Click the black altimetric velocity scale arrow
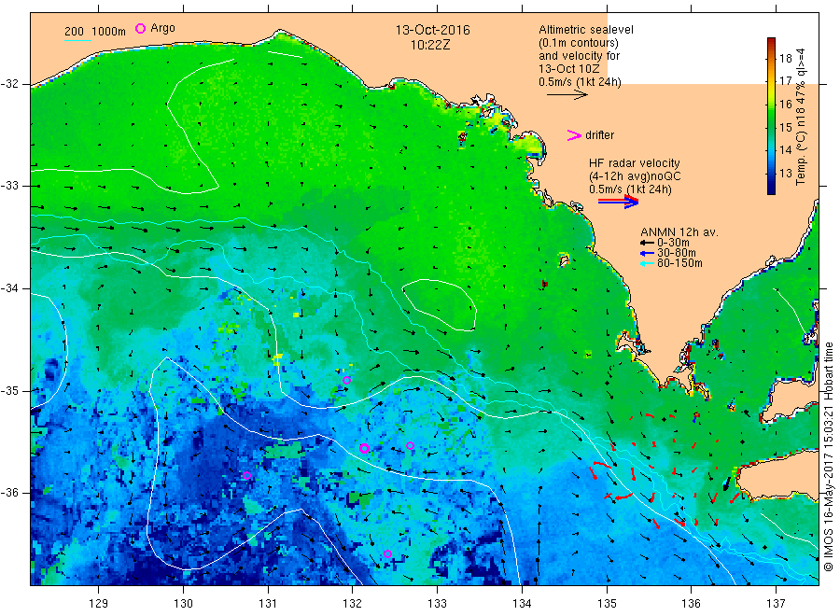This screenshot has height=616, width=840. [567, 95]
